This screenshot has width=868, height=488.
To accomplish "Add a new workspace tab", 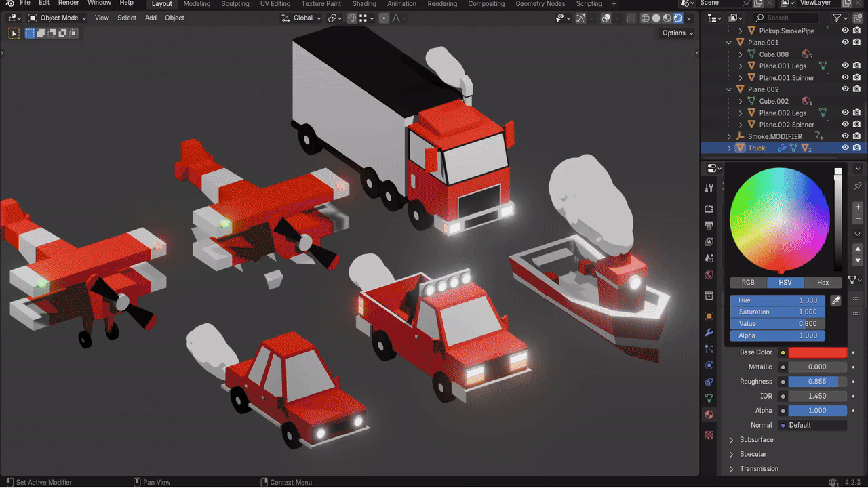I will pyautogui.click(x=614, y=4).
